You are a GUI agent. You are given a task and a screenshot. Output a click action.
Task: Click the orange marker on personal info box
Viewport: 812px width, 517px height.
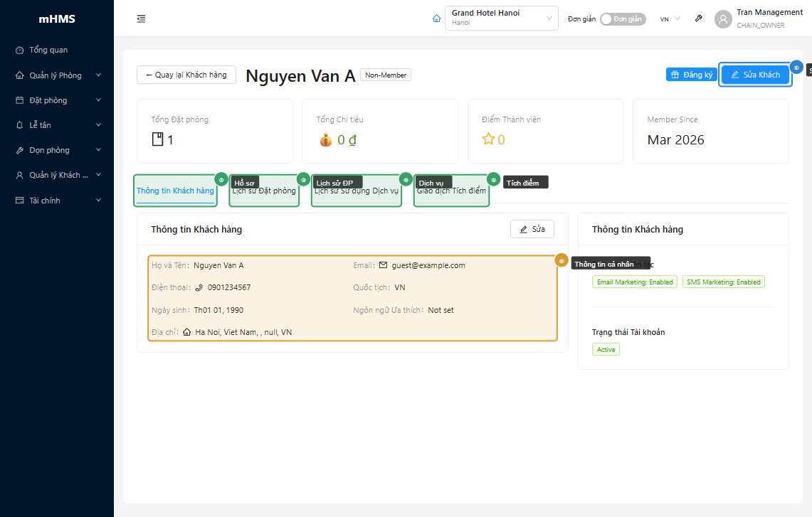coord(561,261)
